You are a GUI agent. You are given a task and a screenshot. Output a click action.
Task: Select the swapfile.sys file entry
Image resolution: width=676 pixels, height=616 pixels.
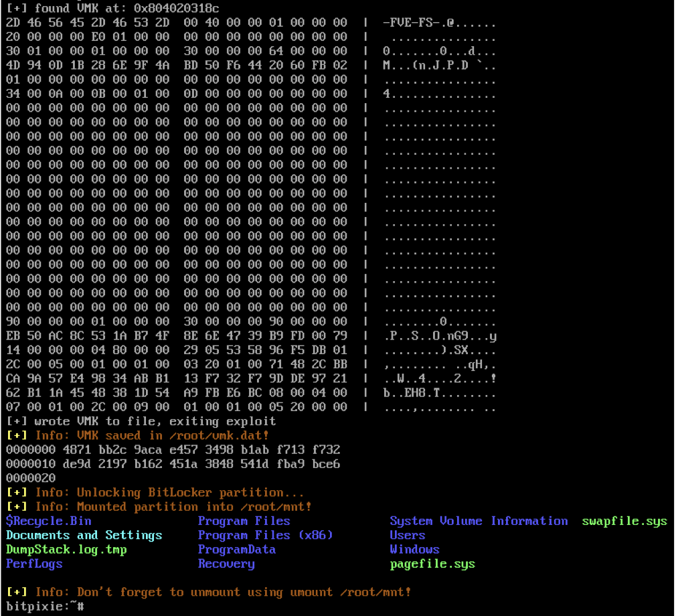pos(624,521)
